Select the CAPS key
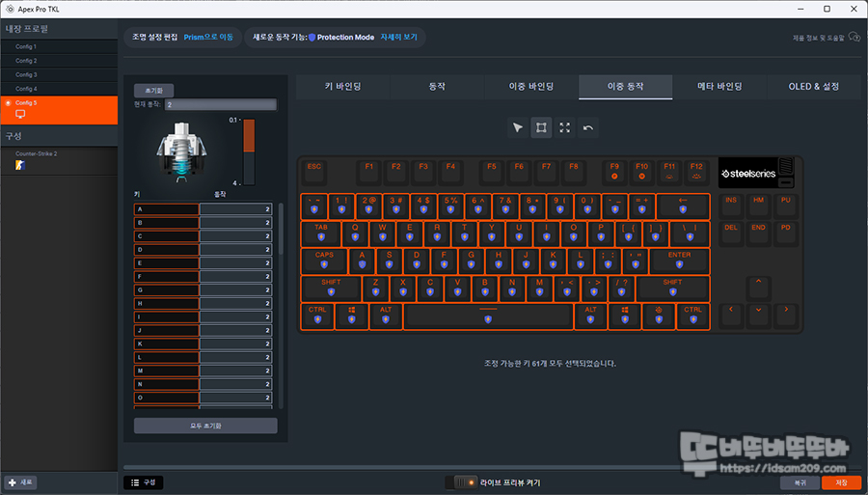The height and width of the screenshot is (495, 868). (x=324, y=261)
